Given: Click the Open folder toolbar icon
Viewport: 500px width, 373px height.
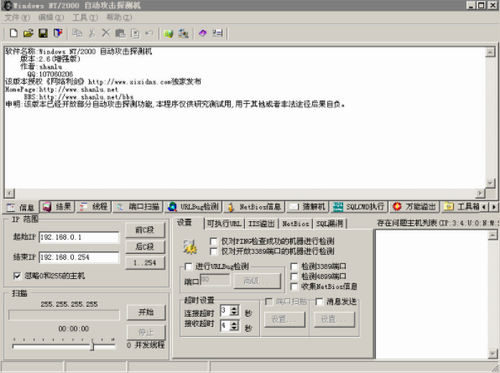Looking at the screenshot, I should [28, 33].
